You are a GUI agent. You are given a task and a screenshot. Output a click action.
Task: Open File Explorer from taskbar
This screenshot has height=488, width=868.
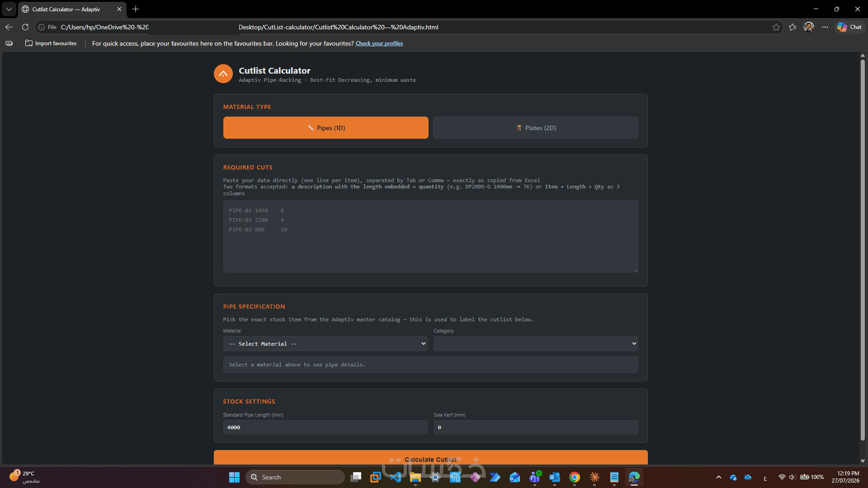point(415,477)
